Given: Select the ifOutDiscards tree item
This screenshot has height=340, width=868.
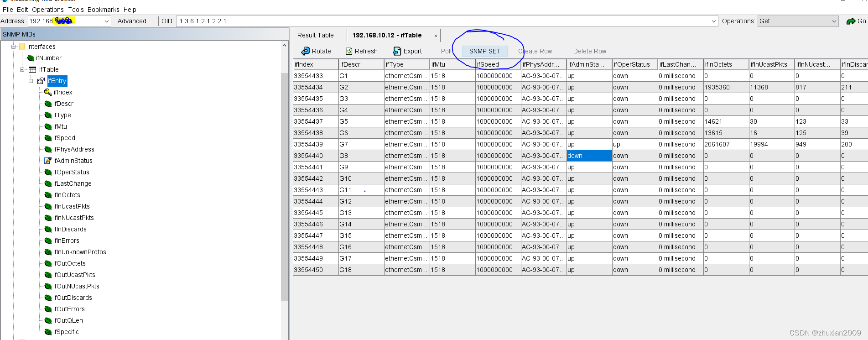Looking at the screenshot, I should coord(73,298).
